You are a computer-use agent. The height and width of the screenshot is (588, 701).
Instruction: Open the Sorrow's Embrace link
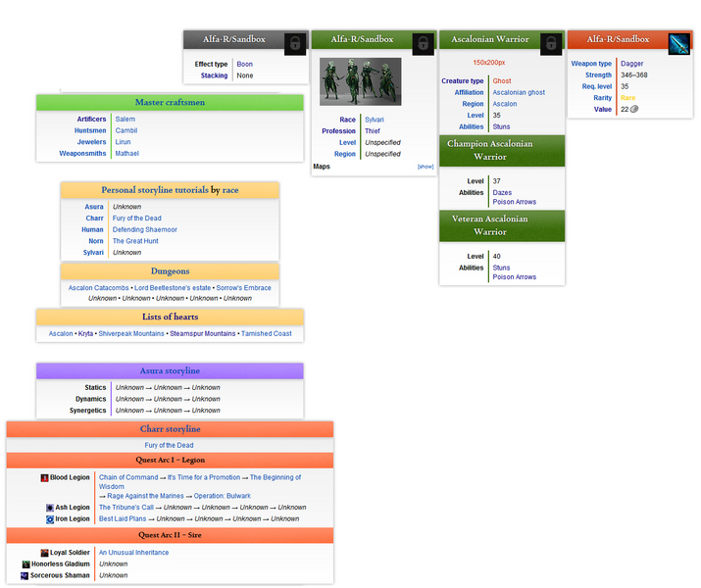[x=244, y=288]
